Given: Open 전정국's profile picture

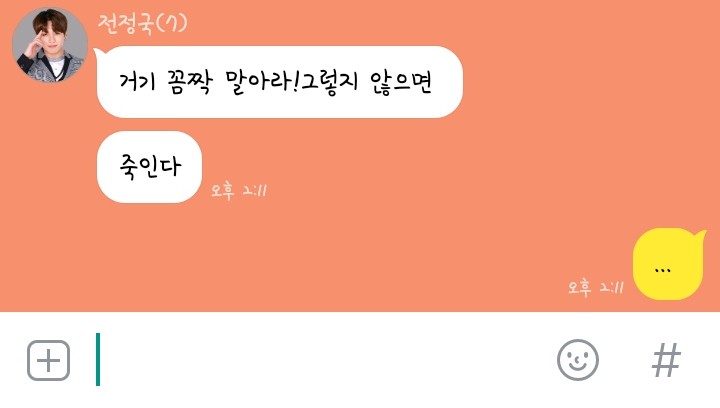Looking at the screenshot, I should click(50, 45).
